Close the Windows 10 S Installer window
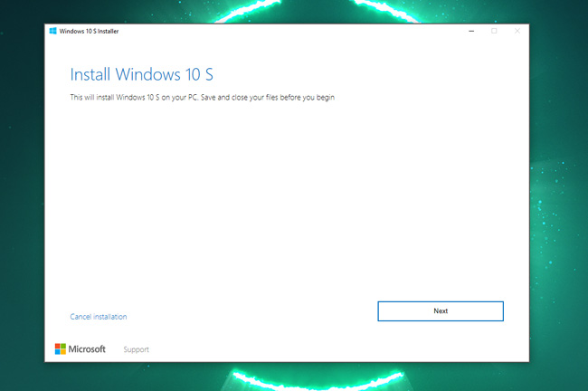This screenshot has height=391, width=588. tap(517, 31)
